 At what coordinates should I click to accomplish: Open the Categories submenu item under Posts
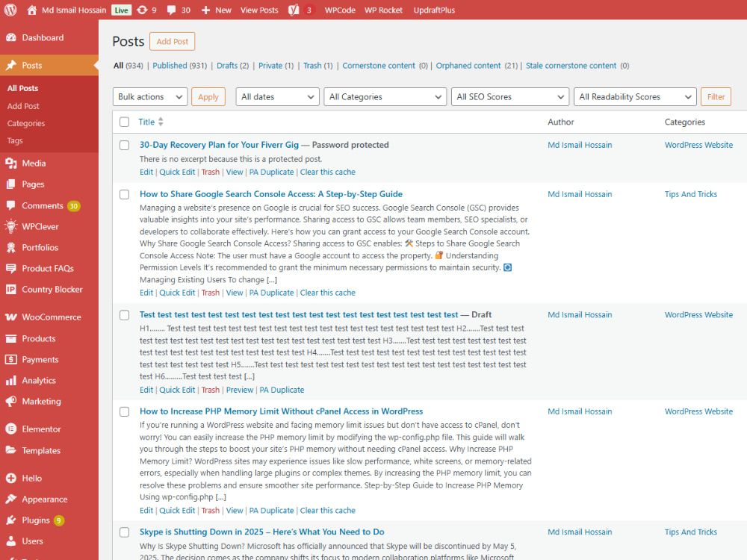coord(26,123)
